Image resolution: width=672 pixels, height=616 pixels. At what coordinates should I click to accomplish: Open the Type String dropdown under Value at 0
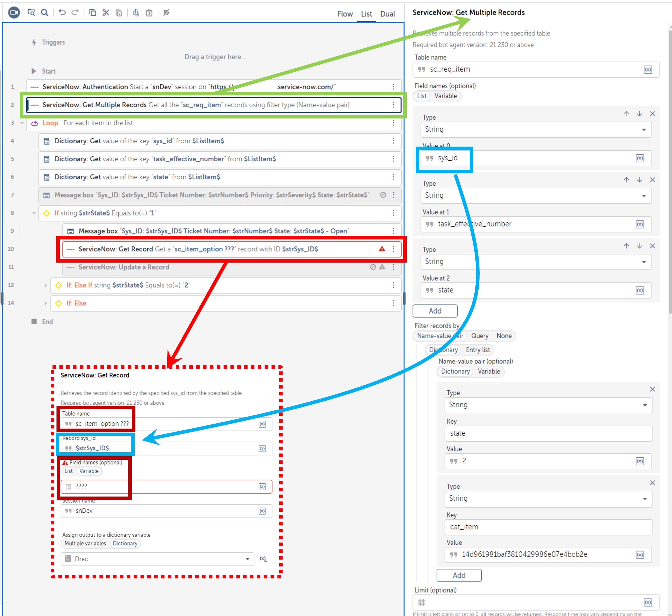click(x=644, y=129)
